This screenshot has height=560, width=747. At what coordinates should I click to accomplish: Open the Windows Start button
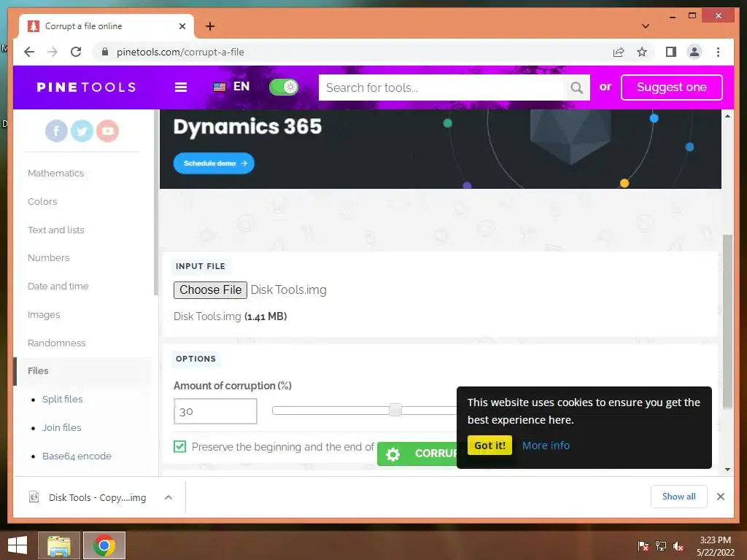pyautogui.click(x=18, y=545)
